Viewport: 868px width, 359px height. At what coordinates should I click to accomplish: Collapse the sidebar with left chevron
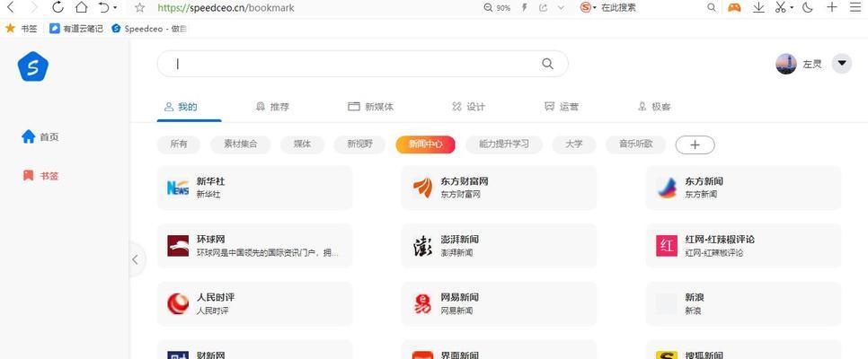click(136, 259)
